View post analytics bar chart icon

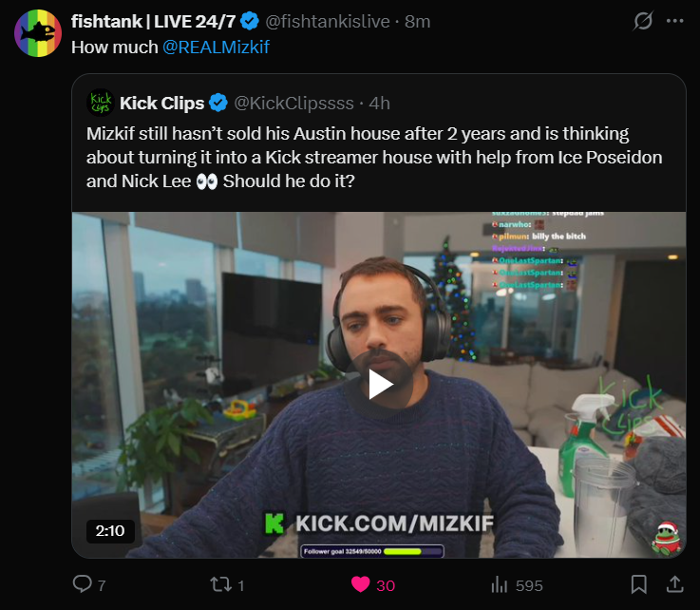coord(500,584)
